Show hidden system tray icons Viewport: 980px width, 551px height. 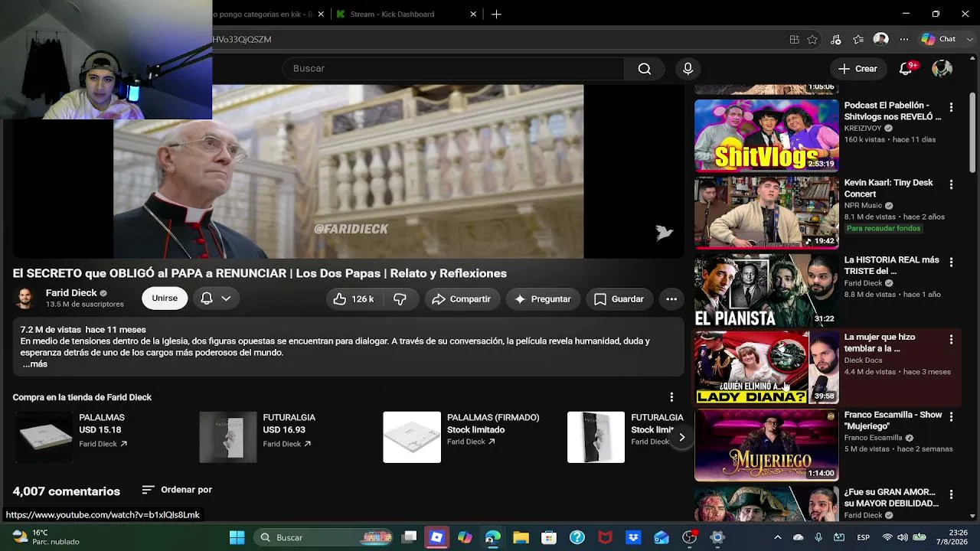777,537
